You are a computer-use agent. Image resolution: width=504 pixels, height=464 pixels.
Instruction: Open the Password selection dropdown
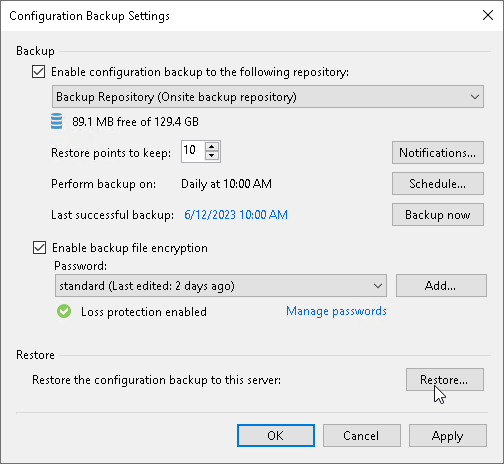coord(221,286)
